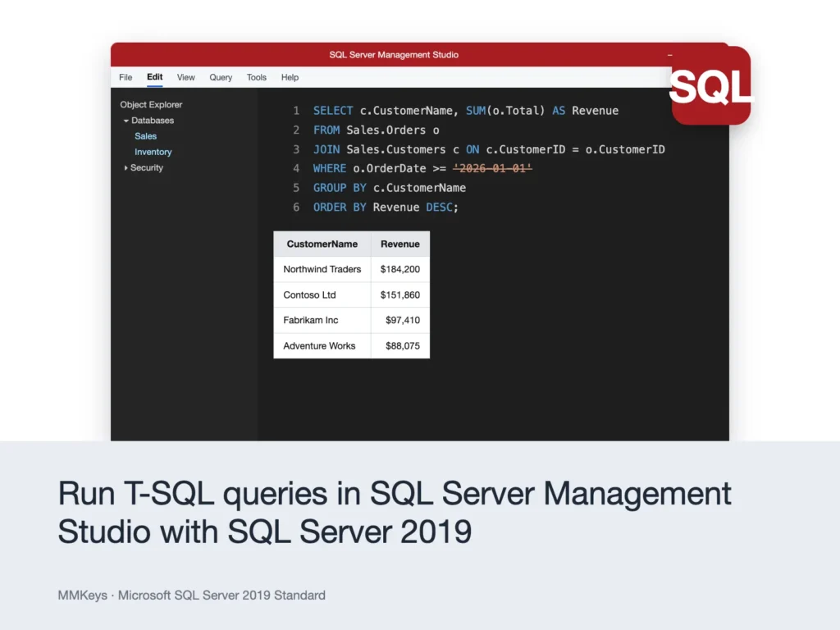The width and height of the screenshot is (840, 630).
Task: Click the headline about running T-SQL queries
Action: (x=395, y=512)
